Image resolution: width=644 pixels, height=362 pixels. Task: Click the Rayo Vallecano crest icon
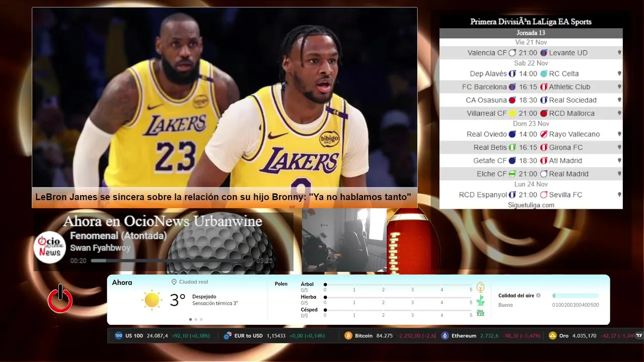click(x=543, y=134)
